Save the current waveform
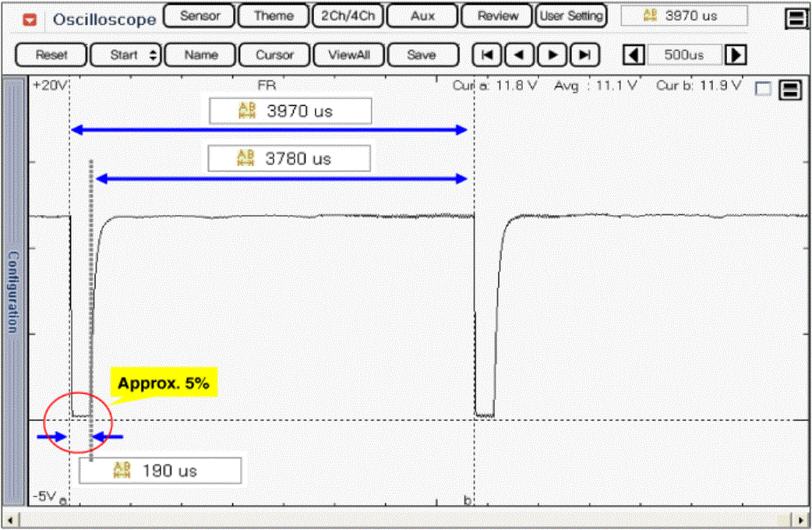812x530 pixels. [x=422, y=55]
